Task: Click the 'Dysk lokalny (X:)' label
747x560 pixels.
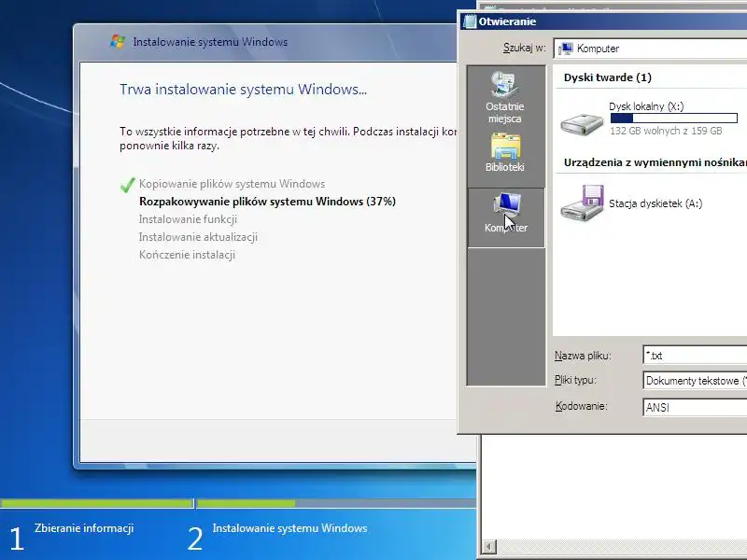Action: pos(646,106)
